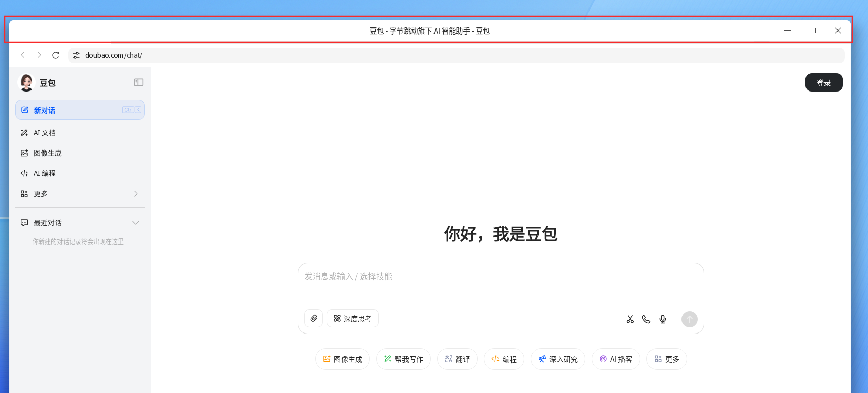Select the 帮我写作 skill chip
This screenshot has height=393, width=868.
click(x=404, y=359)
